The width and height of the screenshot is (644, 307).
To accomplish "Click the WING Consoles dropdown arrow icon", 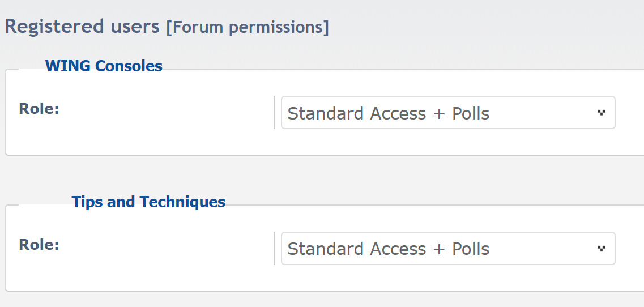I will pyautogui.click(x=601, y=113).
